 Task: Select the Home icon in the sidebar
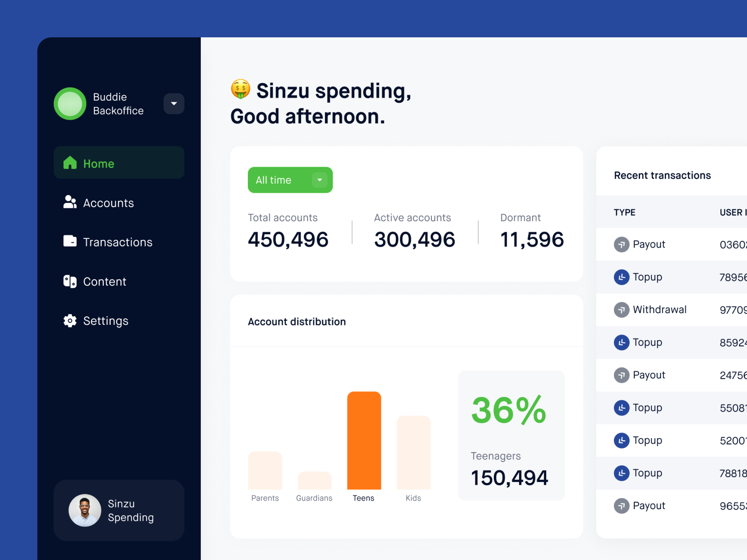pos(70,163)
